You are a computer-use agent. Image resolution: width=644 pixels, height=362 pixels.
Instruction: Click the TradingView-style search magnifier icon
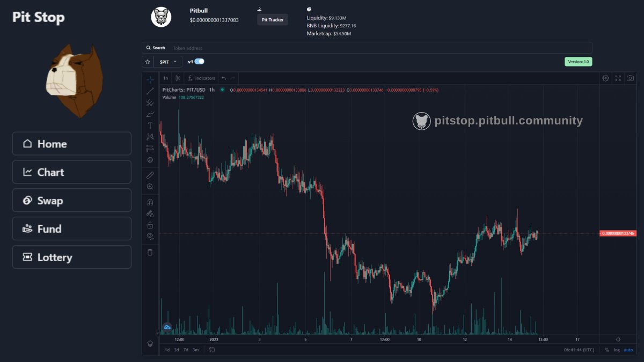149,48
